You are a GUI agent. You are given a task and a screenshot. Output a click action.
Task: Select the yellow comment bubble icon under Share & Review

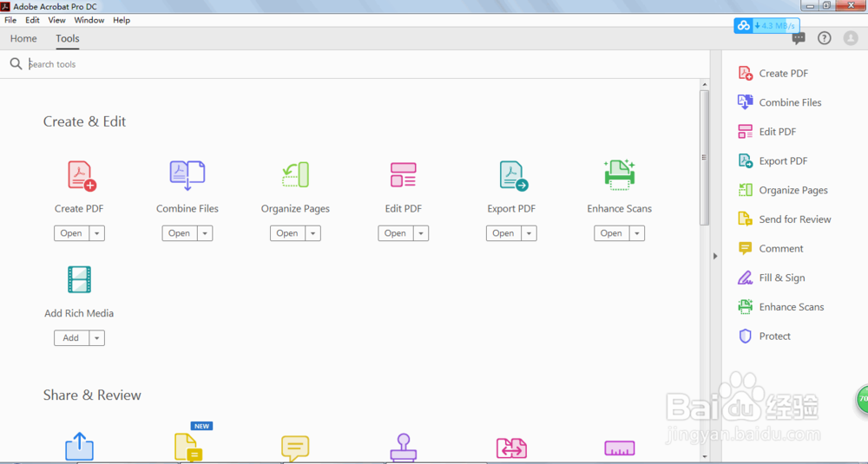(295, 448)
